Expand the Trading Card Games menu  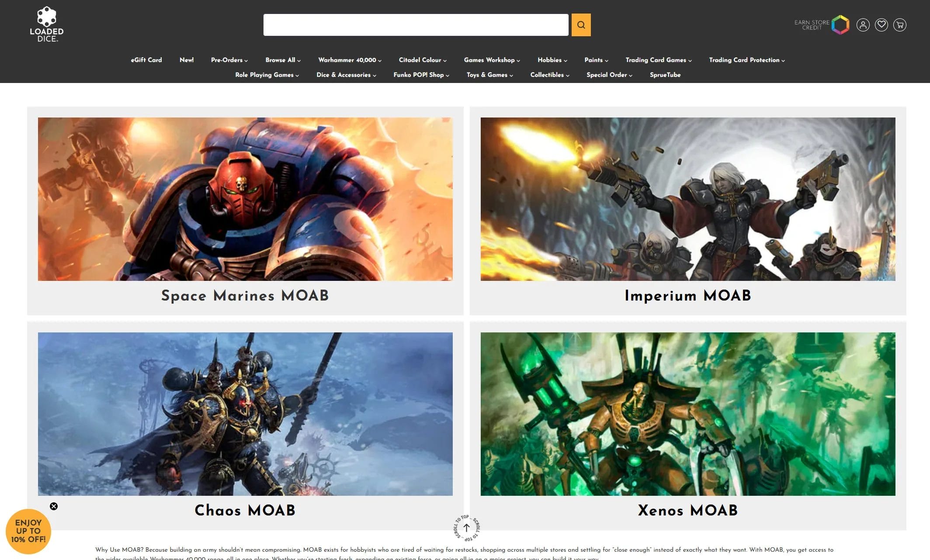coord(658,60)
